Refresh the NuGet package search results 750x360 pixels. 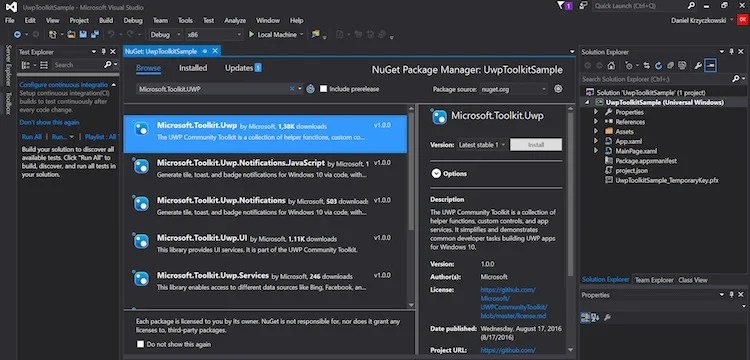pyautogui.click(x=310, y=89)
